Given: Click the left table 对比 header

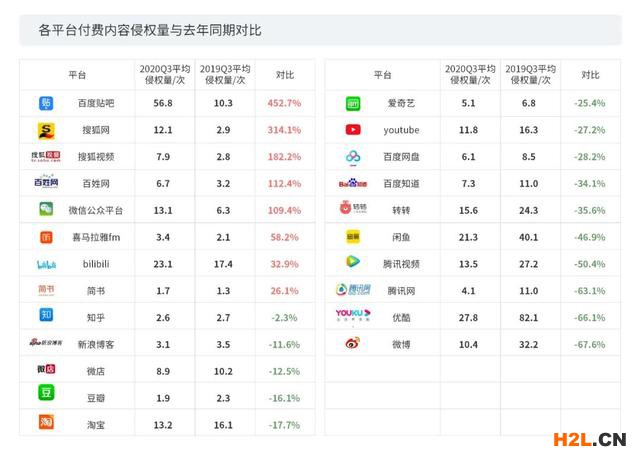Looking at the screenshot, I should click(285, 75).
